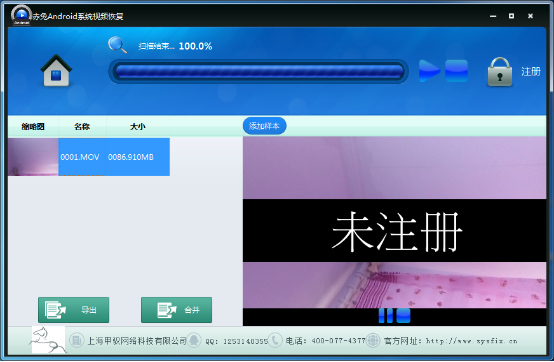554x362 pixels.
Task: Stop scanning with the blue square button
Action: click(x=456, y=71)
